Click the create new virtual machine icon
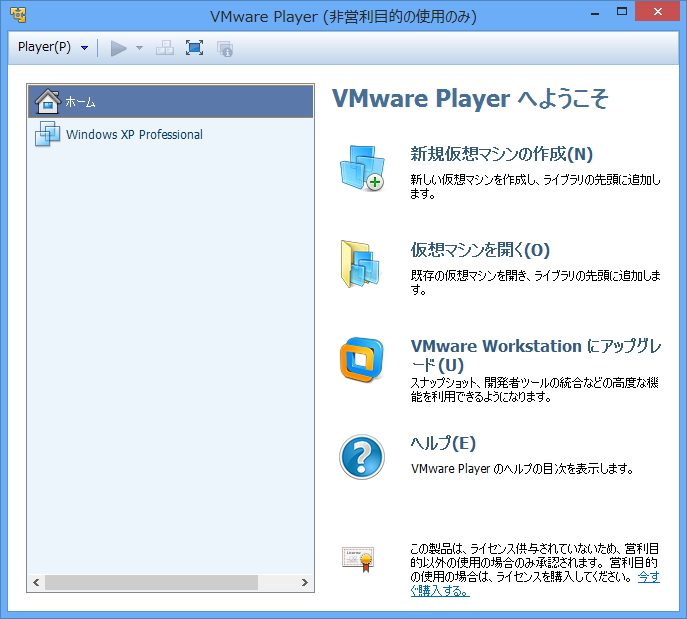This screenshot has width=687, height=619. point(362,168)
